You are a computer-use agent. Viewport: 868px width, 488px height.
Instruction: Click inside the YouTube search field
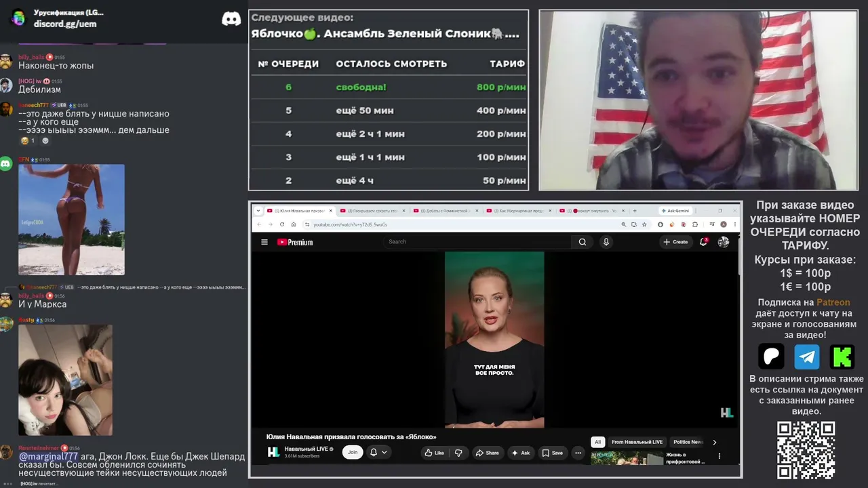pyautogui.click(x=478, y=242)
